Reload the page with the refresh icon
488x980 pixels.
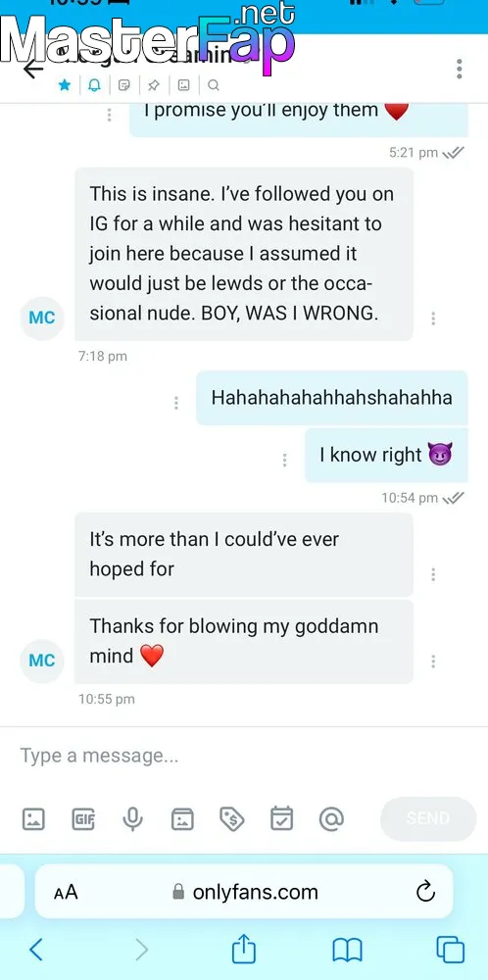tap(425, 891)
